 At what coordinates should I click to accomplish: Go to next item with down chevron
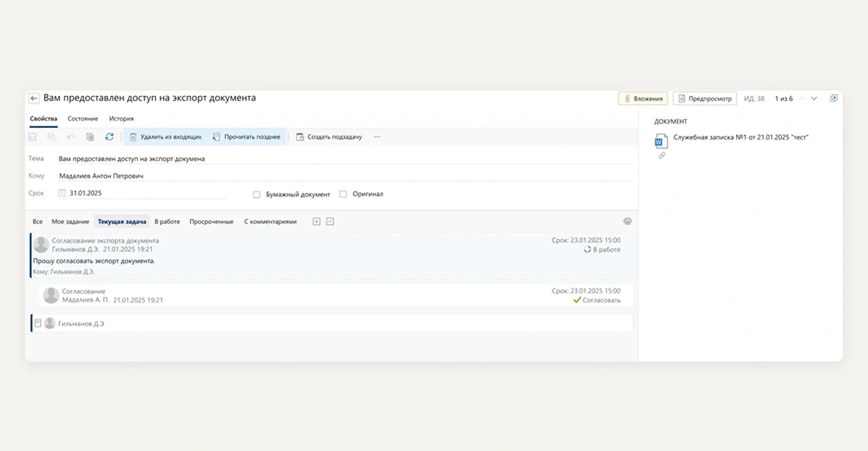814,98
